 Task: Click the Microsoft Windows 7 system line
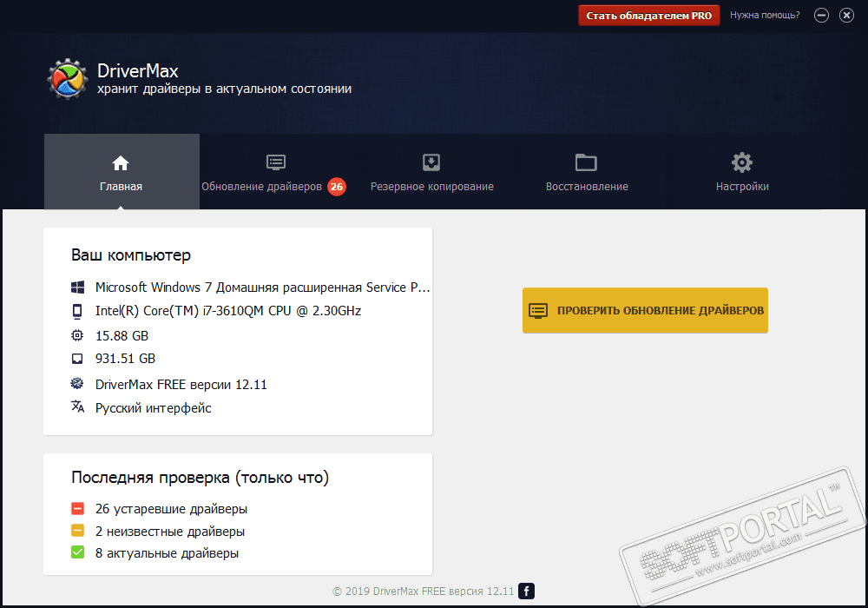[262, 287]
